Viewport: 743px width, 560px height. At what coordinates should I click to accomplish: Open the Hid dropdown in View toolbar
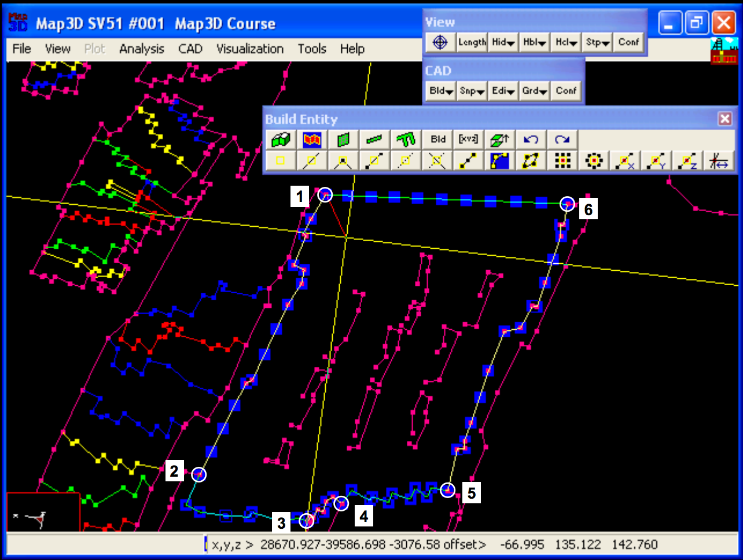503,42
